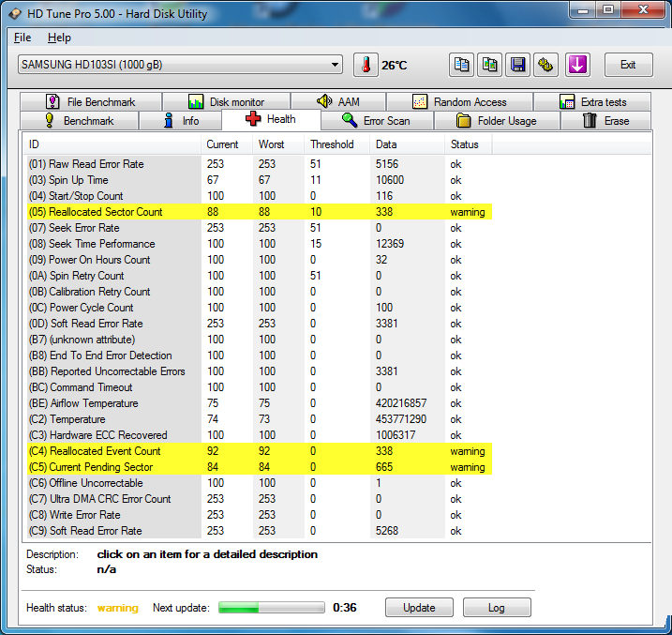Go to the Folder Usage tab
The width and height of the screenshot is (672, 635).
pyautogui.click(x=497, y=121)
